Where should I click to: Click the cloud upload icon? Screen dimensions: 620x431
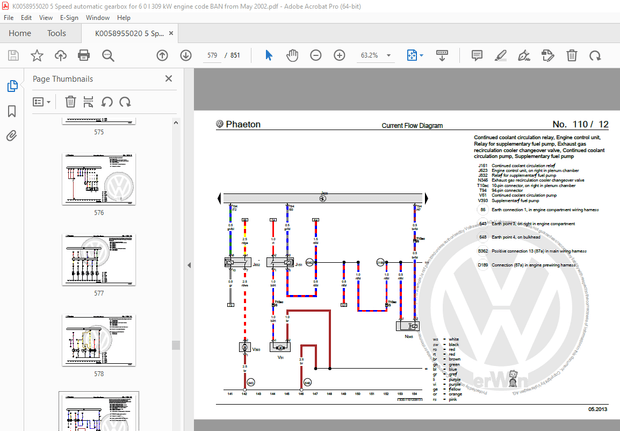click(60, 55)
